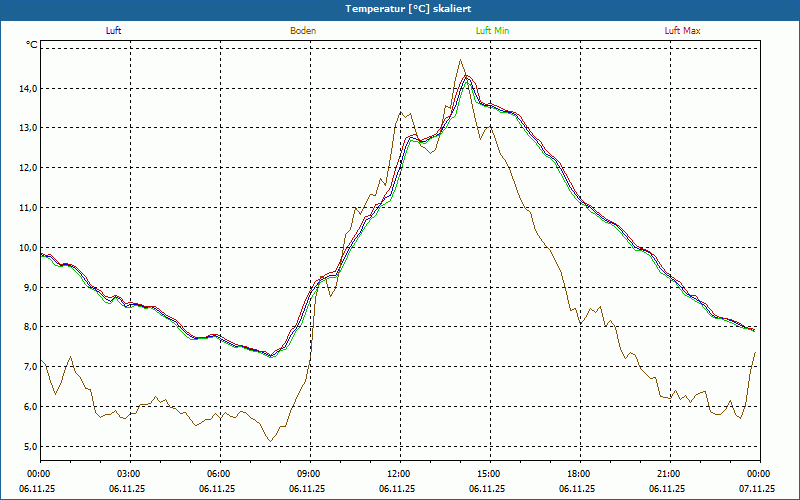Image resolution: width=800 pixels, height=500 pixels.
Task: Click the 07.11.25 date label
Action: [x=757, y=489]
